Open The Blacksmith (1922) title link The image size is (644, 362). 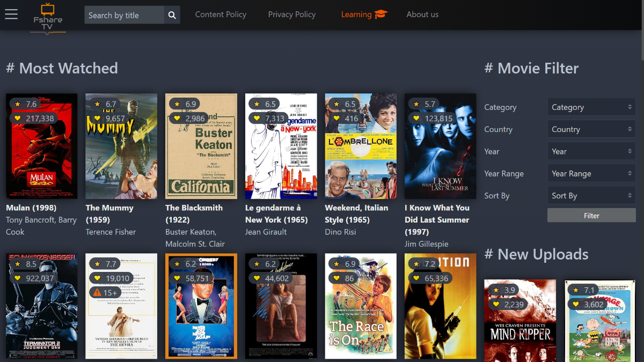[x=194, y=213]
